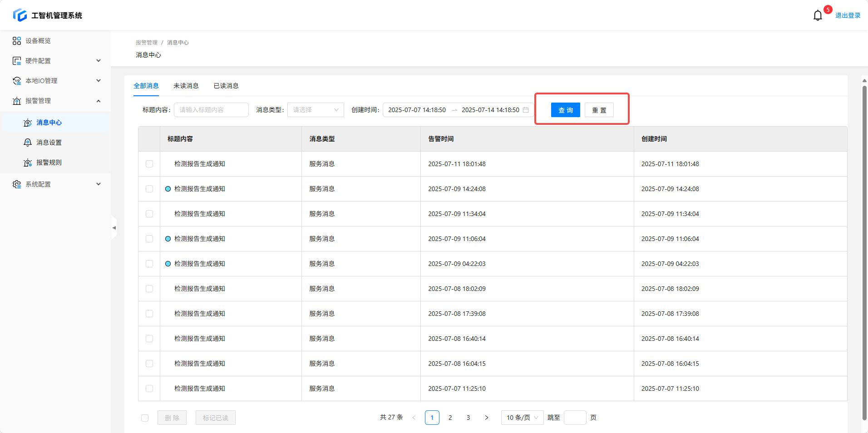Click the 退出登录 link

(x=848, y=15)
